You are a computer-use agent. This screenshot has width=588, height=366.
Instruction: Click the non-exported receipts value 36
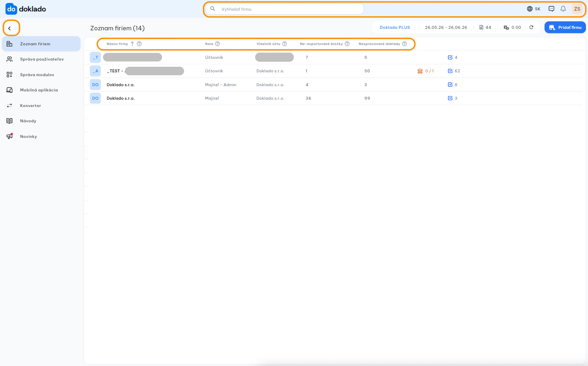(x=308, y=98)
